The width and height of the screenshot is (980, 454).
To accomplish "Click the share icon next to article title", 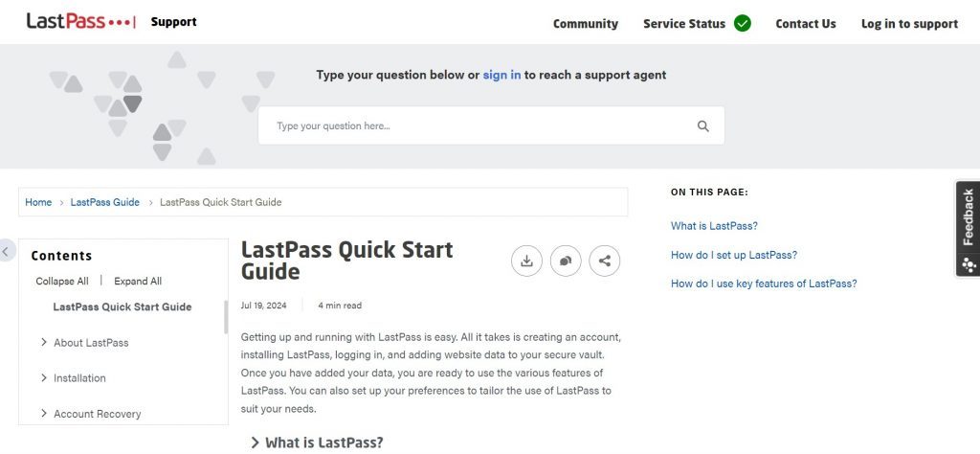I will [605, 261].
